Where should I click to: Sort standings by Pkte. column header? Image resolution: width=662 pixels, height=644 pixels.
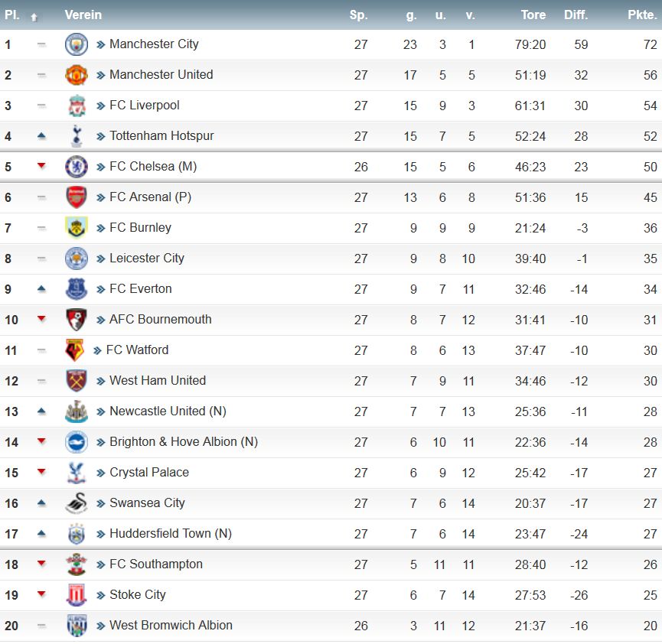pyautogui.click(x=642, y=15)
